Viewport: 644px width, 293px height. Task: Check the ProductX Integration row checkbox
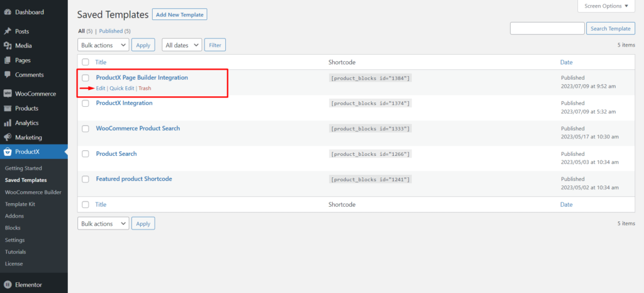(x=86, y=103)
